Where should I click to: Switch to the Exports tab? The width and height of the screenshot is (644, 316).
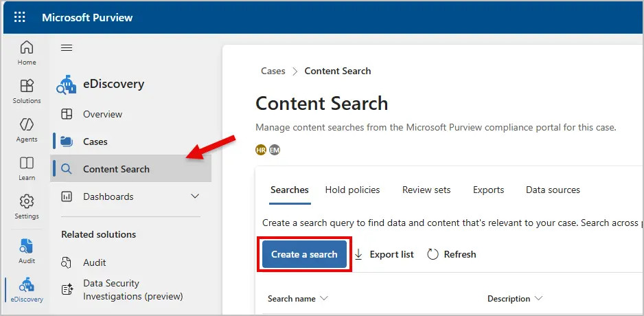pyautogui.click(x=488, y=190)
